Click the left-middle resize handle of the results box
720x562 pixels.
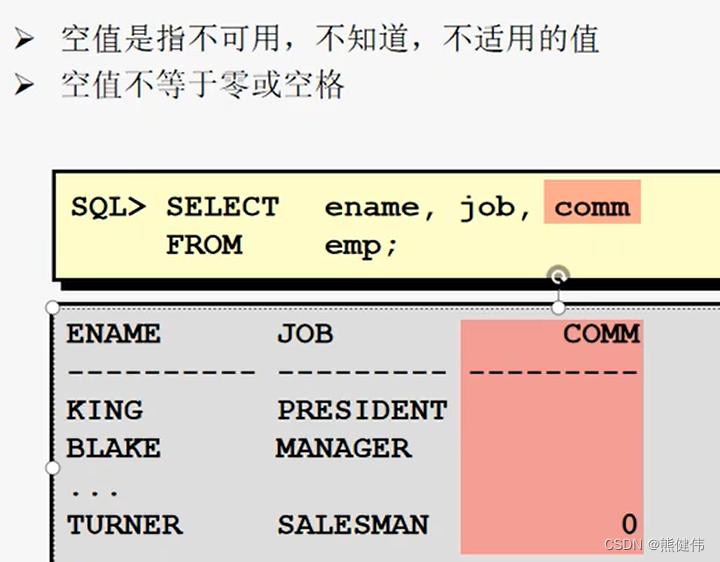click(53, 468)
